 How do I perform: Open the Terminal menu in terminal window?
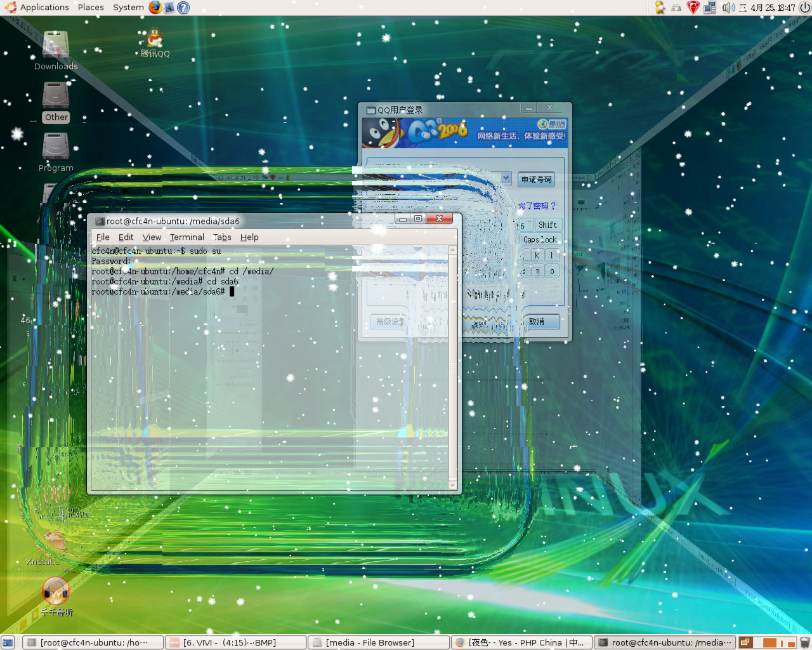tap(187, 237)
